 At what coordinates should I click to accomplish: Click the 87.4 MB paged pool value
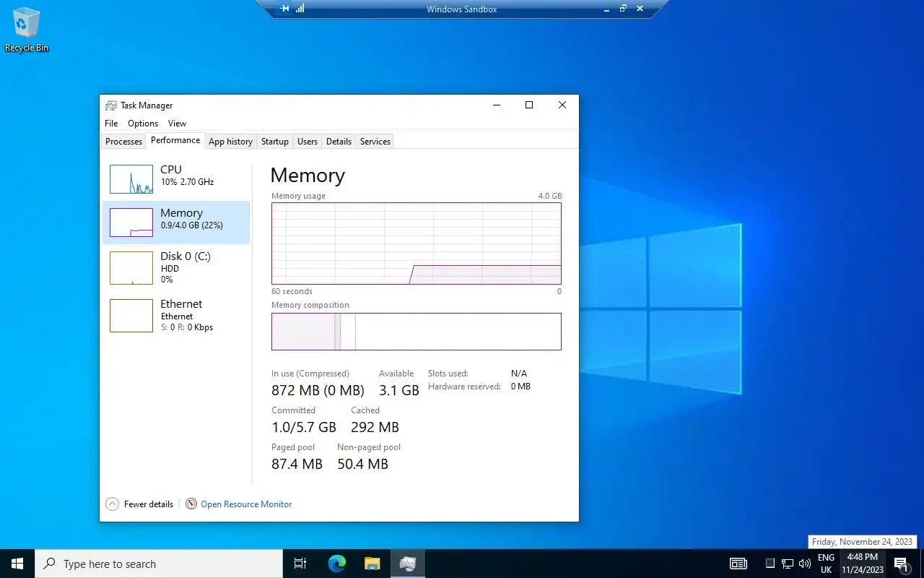coord(297,464)
